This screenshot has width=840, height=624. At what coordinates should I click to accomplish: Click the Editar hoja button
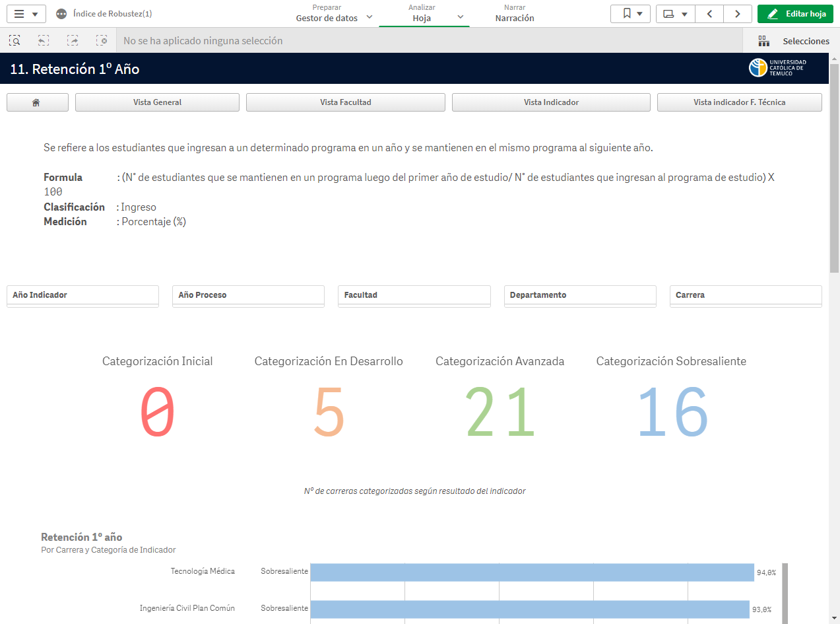click(795, 14)
